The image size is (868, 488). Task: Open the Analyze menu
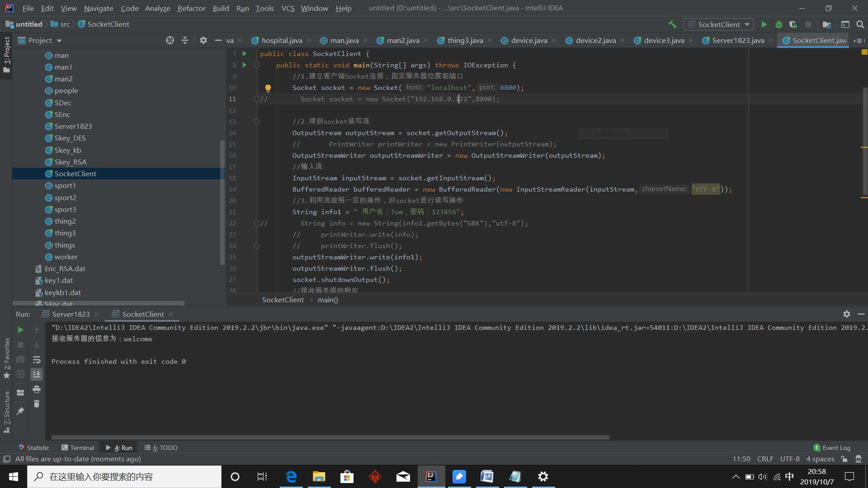[157, 8]
